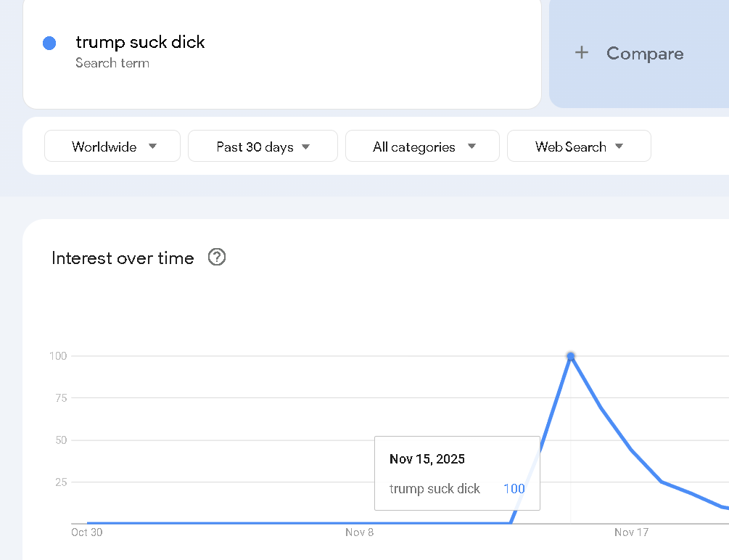Screen dimensions: 729x560
Task: Click the Nov 15, 2025 tooltip date
Action: coord(427,459)
